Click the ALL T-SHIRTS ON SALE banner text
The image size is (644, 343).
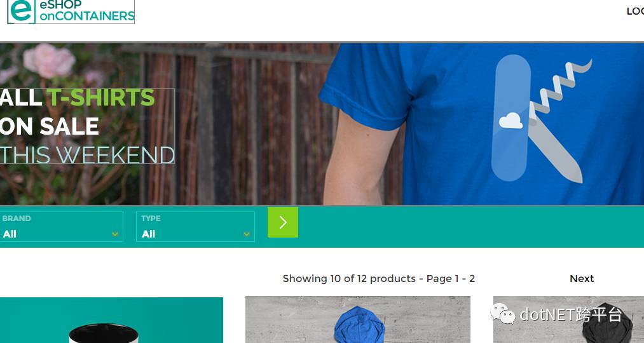coord(77,112)
